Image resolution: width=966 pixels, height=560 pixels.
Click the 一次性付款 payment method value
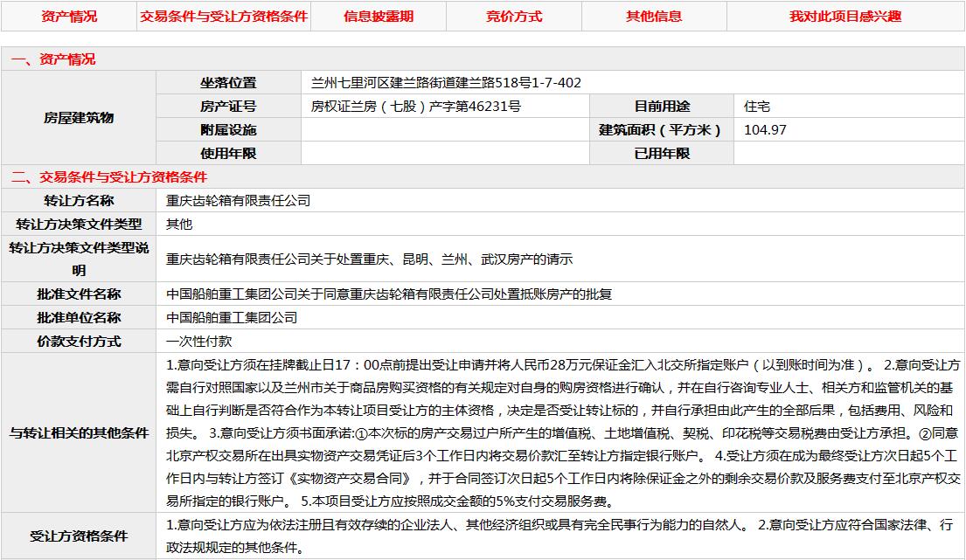[199, 342]
